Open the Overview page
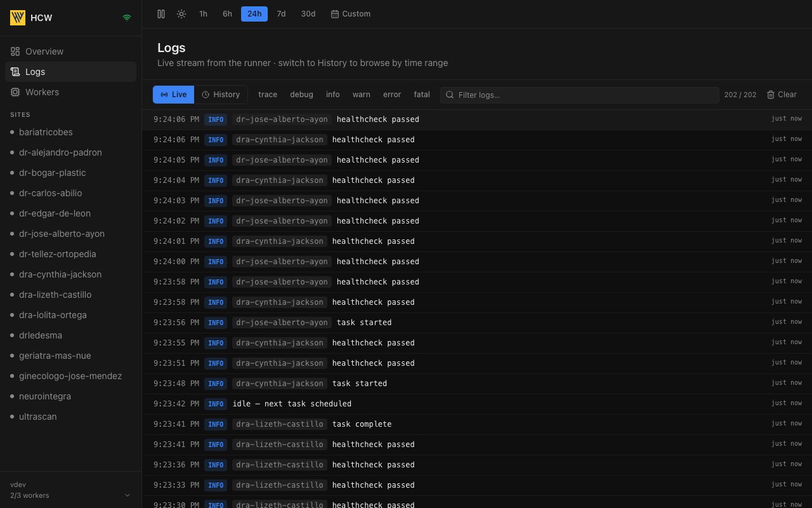Screen dimensions: 812x508 pos(70,51)
